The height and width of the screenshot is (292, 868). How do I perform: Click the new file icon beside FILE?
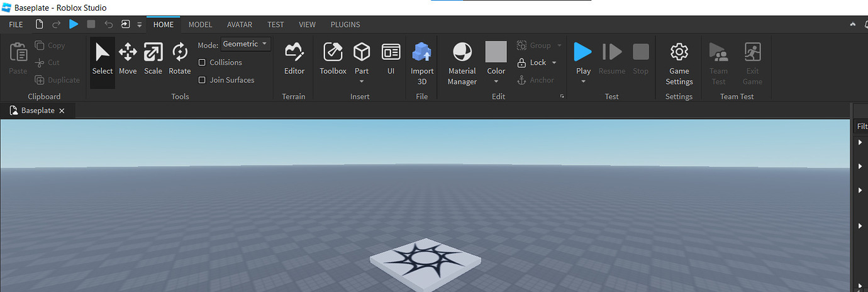[x=40, y=25]
